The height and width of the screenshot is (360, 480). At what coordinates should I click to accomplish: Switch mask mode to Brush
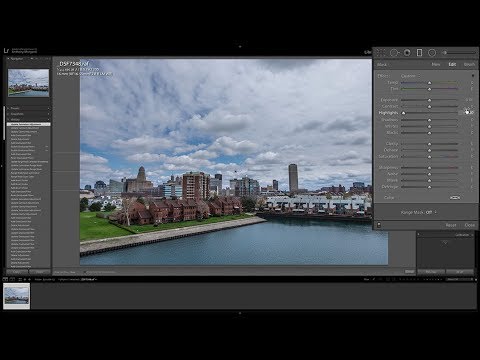point(469,64)
